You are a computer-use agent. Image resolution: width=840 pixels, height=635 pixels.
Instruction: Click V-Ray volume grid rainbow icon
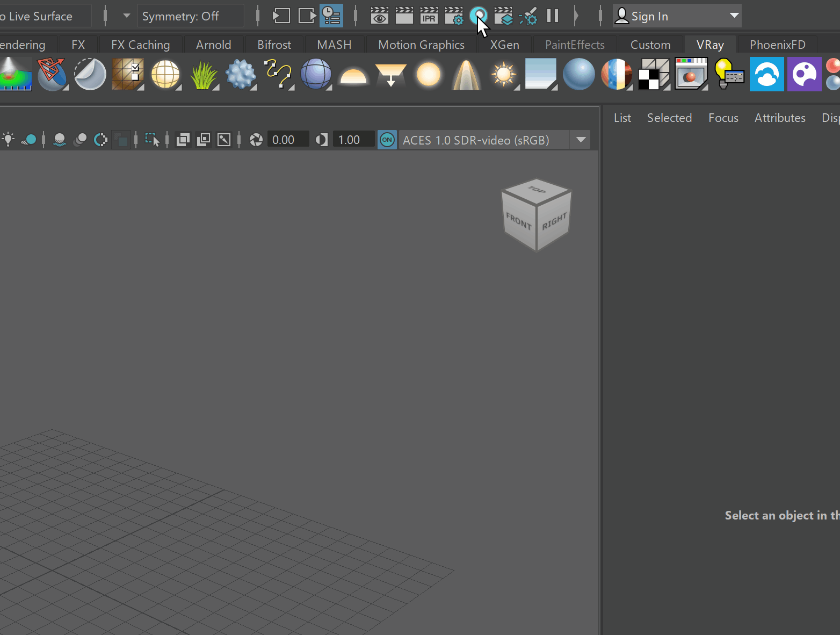pos(15,74)
